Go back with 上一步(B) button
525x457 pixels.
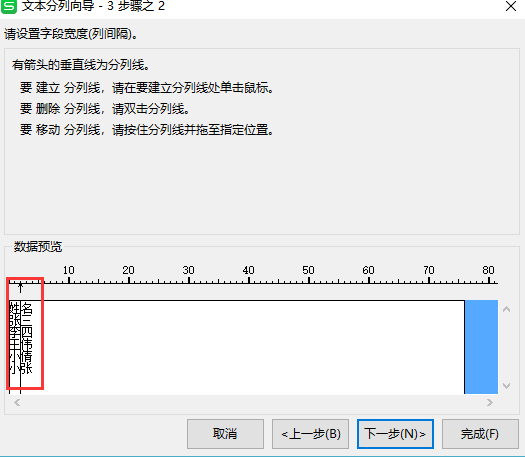tap(310, 434)
